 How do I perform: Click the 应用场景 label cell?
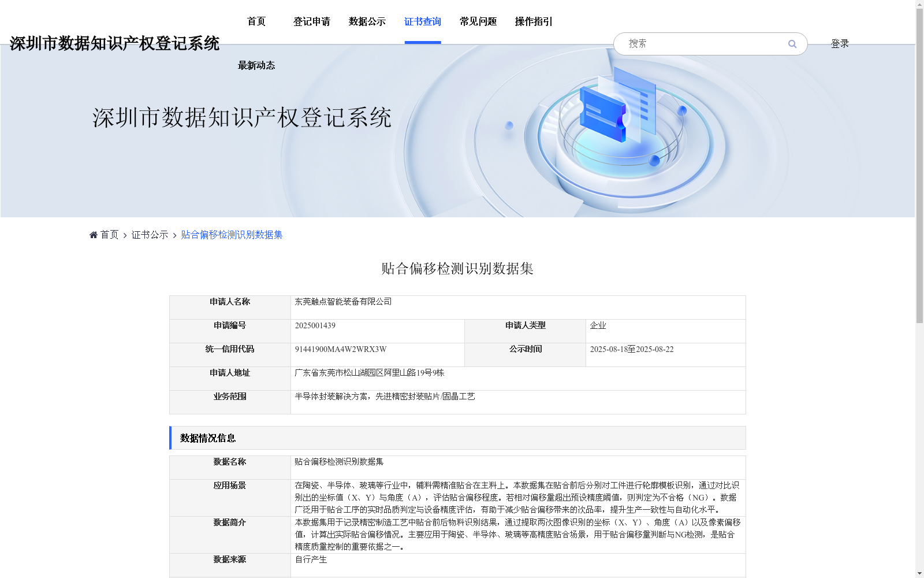tap(230, 498)
